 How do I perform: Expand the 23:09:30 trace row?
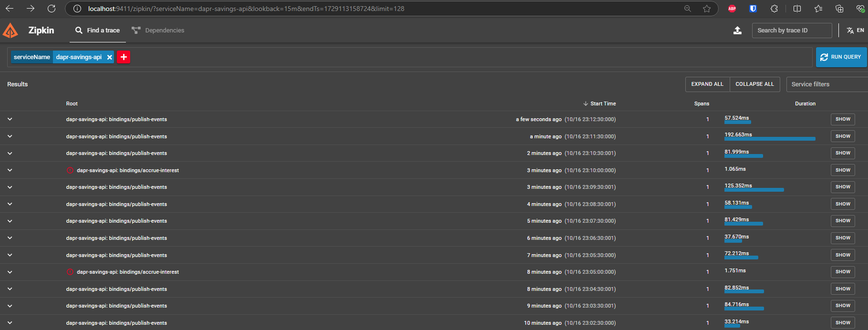(x=10, y=187)
